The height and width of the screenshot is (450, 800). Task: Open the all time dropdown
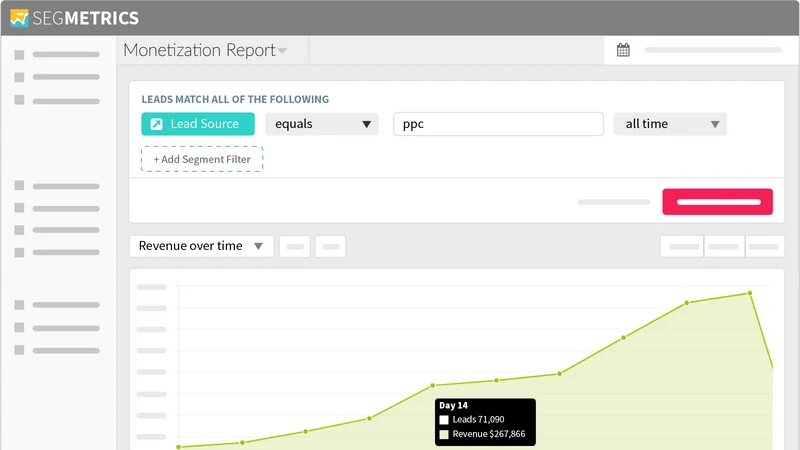point(670,124)
